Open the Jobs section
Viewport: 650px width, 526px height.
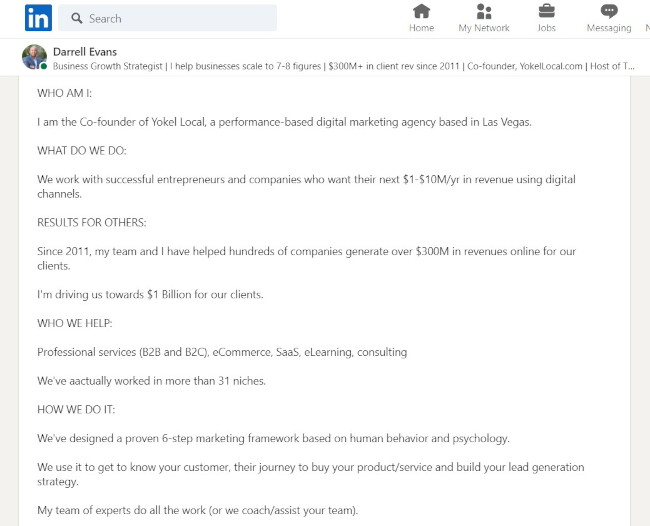click(x=546, y=18)
